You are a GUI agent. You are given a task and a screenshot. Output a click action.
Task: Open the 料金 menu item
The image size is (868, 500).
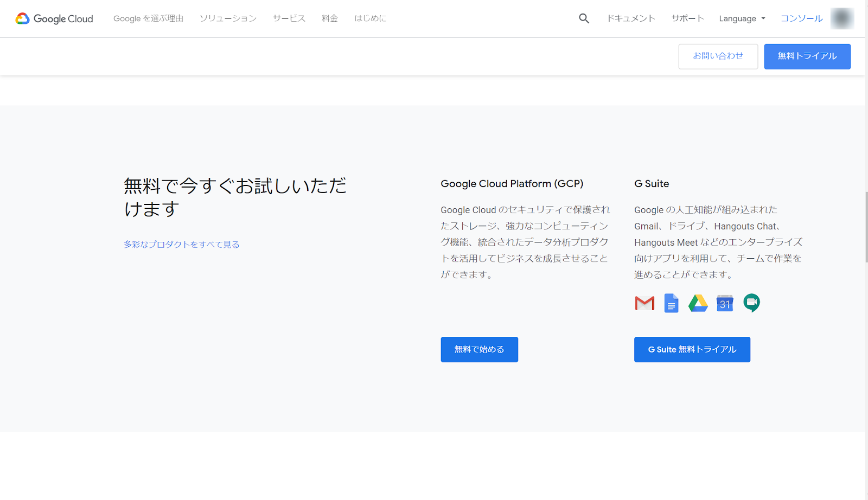[x=330, y=18]
